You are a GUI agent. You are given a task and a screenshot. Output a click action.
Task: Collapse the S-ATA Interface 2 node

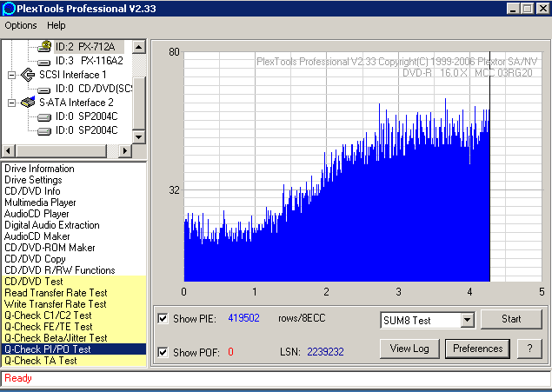tap(11, 103)
